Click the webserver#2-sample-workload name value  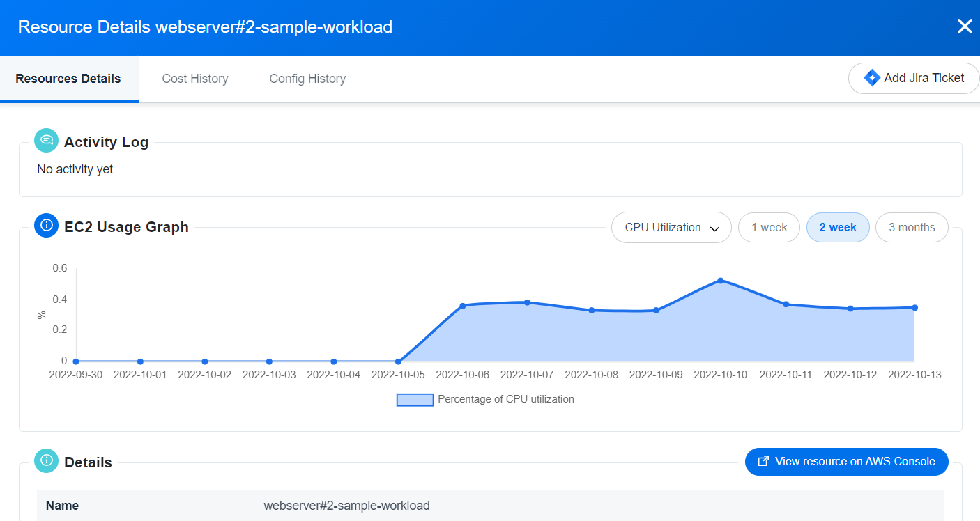click(x=346, y=505)
